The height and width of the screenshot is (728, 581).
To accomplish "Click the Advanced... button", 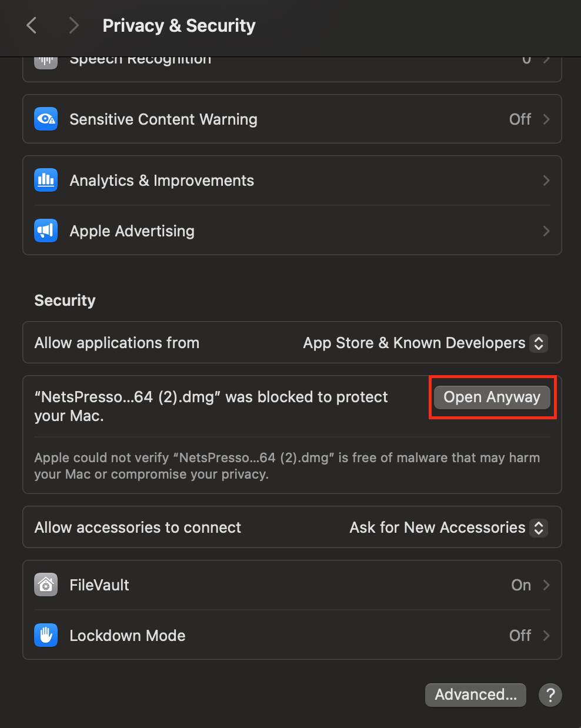I will [x=476, y=695].
